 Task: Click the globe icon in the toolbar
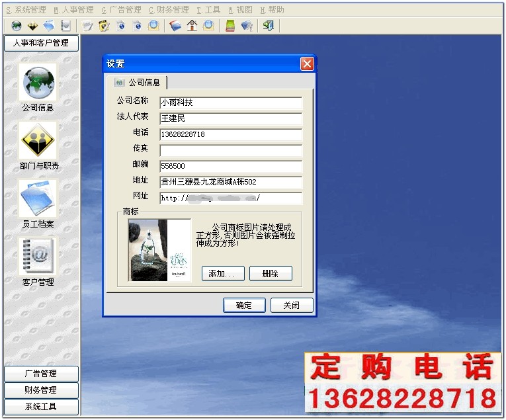click(x=17, y=26)
